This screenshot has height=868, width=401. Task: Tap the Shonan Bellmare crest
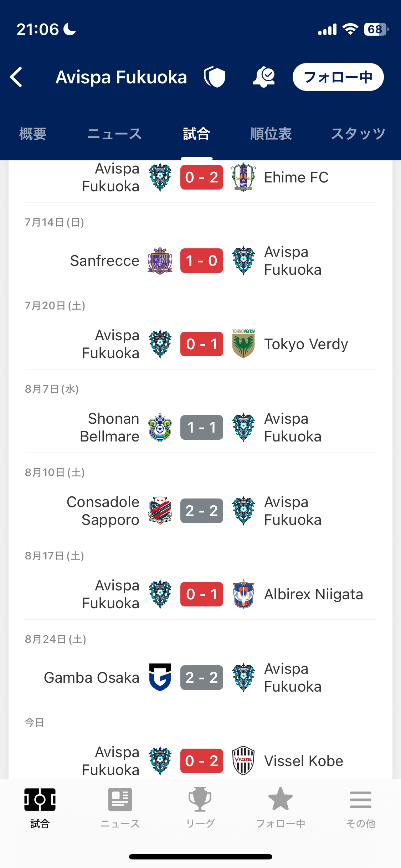point(160,427)
